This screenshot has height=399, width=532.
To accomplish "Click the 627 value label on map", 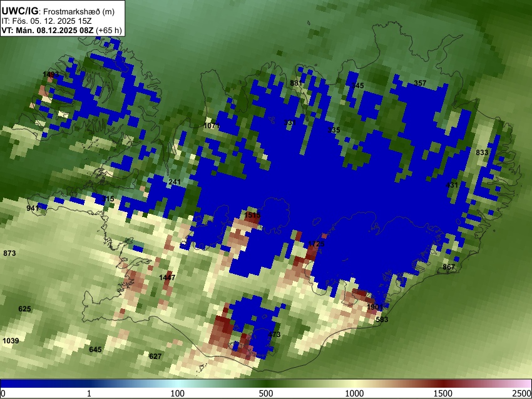I will (155, 356).
